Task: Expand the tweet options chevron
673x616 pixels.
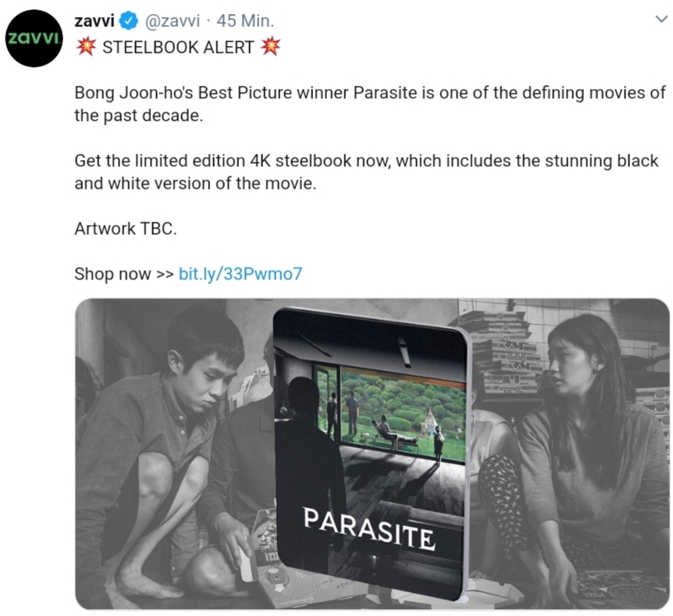Action: pos(661,20)
